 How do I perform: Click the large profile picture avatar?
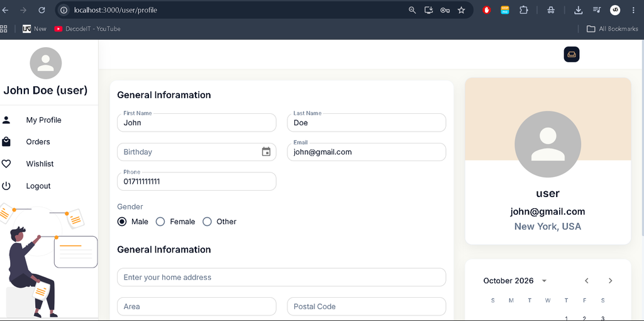pos(548,144)
